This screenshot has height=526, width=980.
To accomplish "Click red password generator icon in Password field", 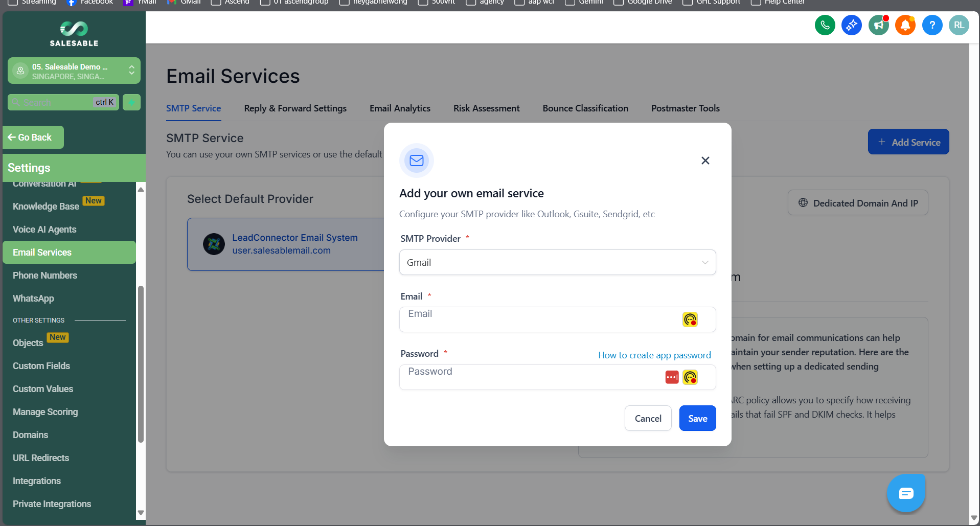I will [672, 377].
